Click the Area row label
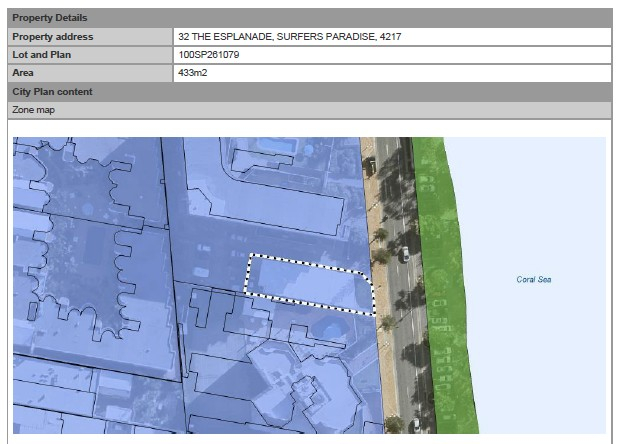Screen dimensions: 619x444 coord(23,73)
